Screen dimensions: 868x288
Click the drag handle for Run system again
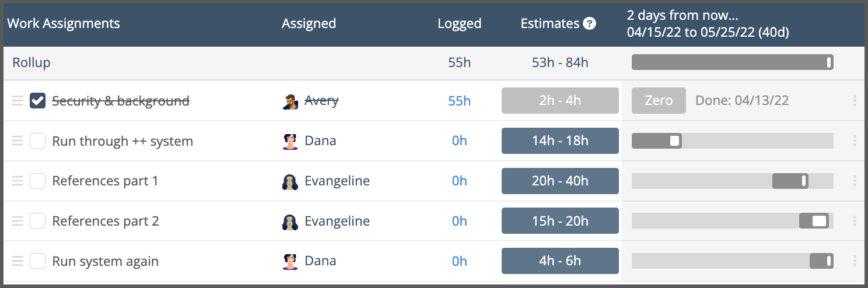(x=17, y=261)
